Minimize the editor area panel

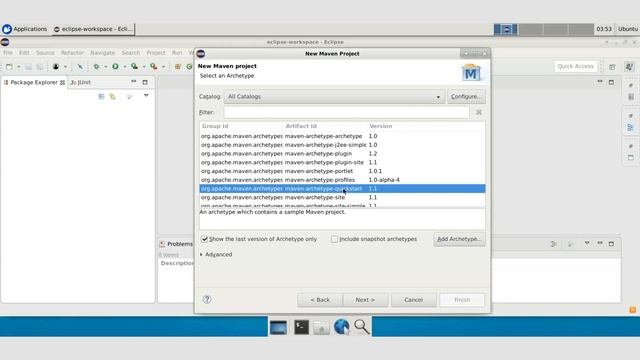(600, 82)
